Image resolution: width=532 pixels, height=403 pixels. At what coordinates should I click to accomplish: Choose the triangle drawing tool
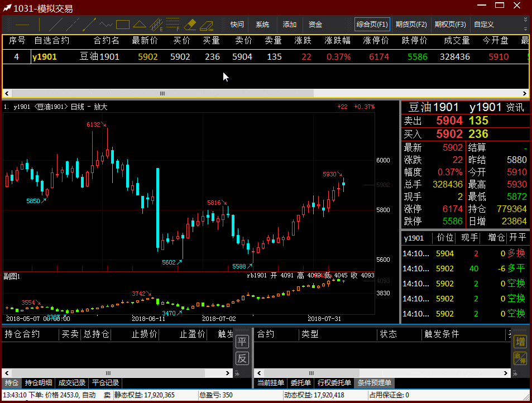point(140,25)
